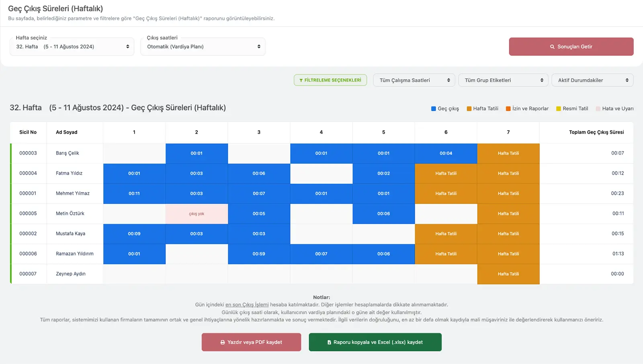The height and width of the screenshot is (364, 643).
Task: Click the search icon in Sonuçları Getir
Action: (552, 47)
